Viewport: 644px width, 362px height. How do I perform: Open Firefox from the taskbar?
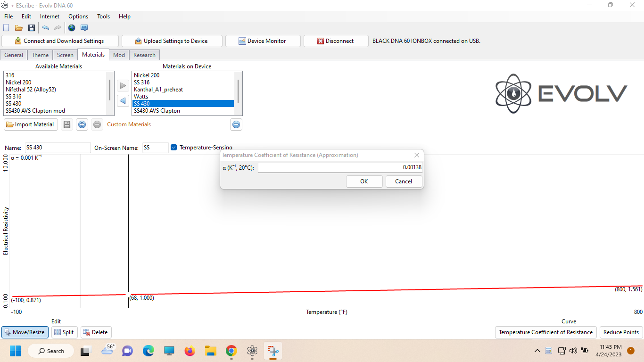click(190, 351)
